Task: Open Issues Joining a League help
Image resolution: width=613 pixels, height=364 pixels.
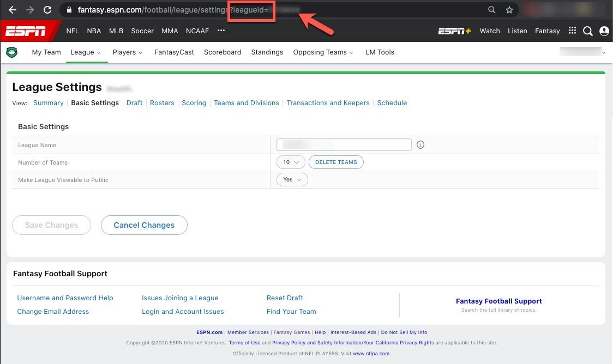Action: [x=180, y=298]
